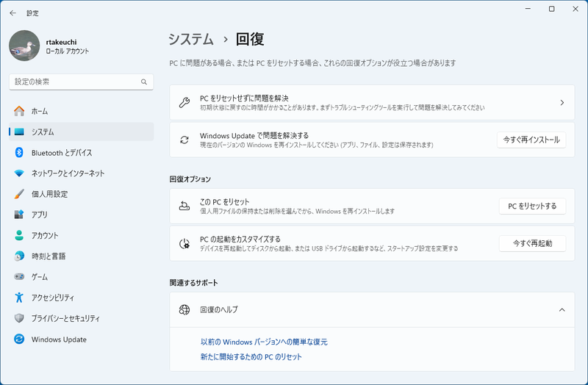The image size is (588, 385).
Task: Click the 関連するサポート section heading
Action: click(193, 283)
